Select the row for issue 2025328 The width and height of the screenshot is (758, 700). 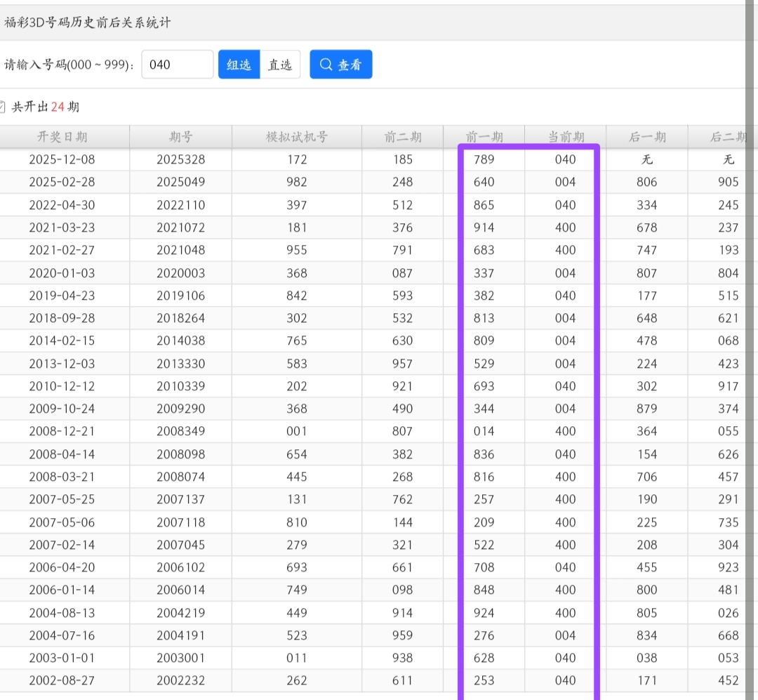[x=180, y=159]
